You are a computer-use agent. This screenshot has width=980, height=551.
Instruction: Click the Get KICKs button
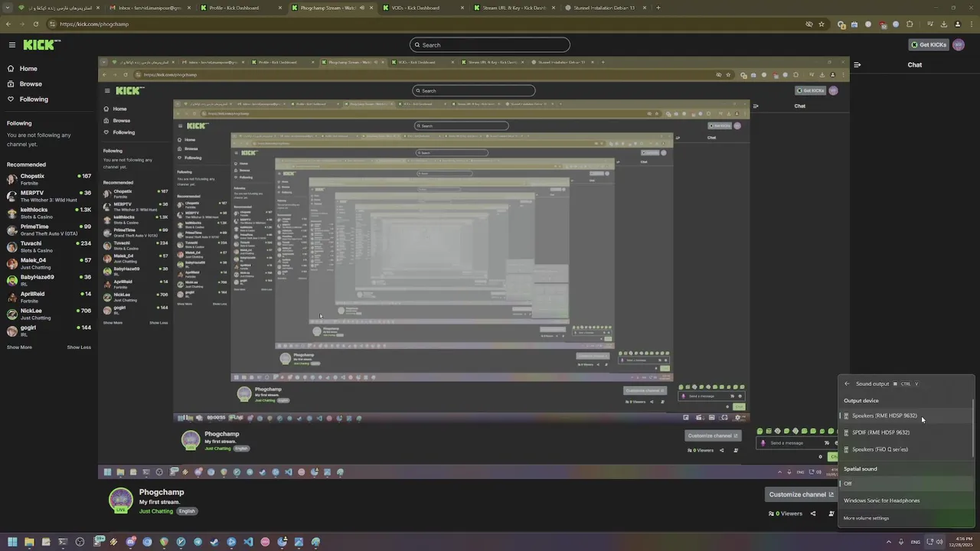pos(929,44)
